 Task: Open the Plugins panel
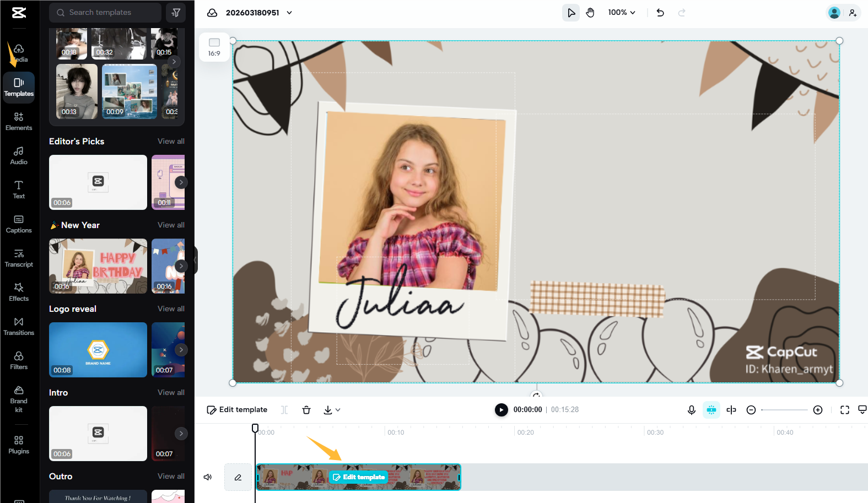[19, 445]
